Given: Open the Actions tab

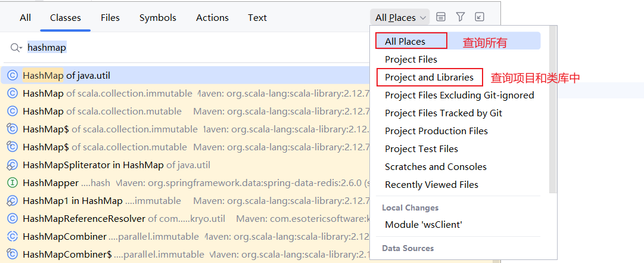Looking at the screenshot, I should pos(212,18).
